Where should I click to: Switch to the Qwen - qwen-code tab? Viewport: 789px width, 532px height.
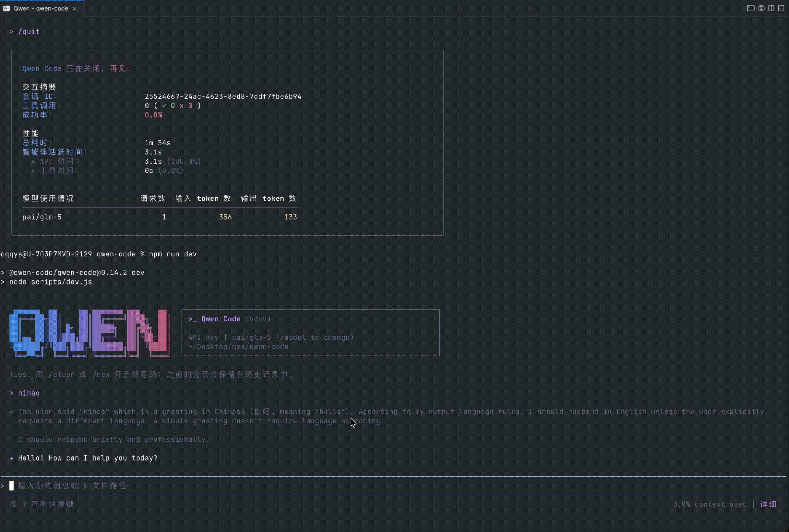coord(41,8)
